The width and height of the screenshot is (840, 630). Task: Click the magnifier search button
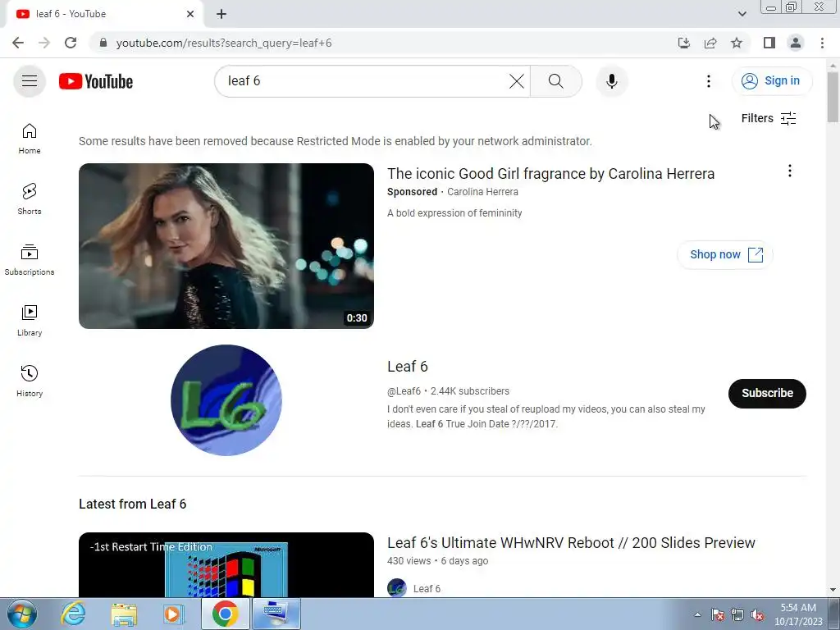click(x=556, y=81)
